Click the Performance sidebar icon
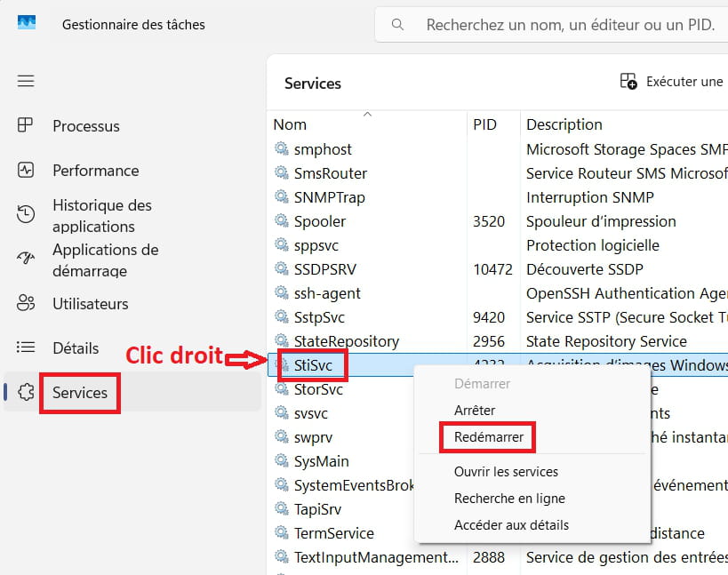 26,170
